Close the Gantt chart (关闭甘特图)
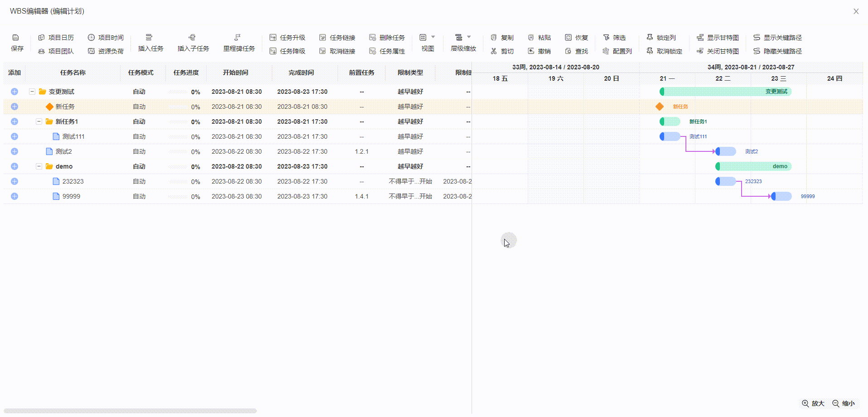 point(718,51)
